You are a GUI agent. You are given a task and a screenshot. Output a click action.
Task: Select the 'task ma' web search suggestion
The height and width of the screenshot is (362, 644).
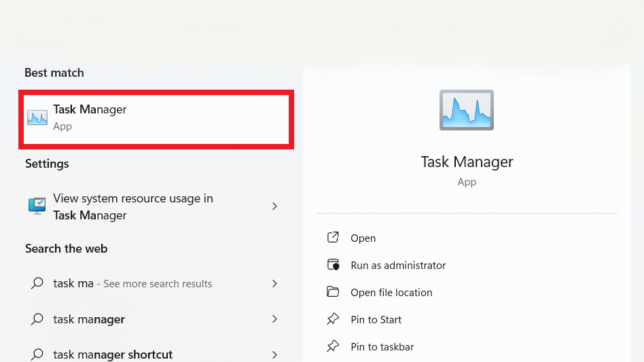[x=156, y=284]
